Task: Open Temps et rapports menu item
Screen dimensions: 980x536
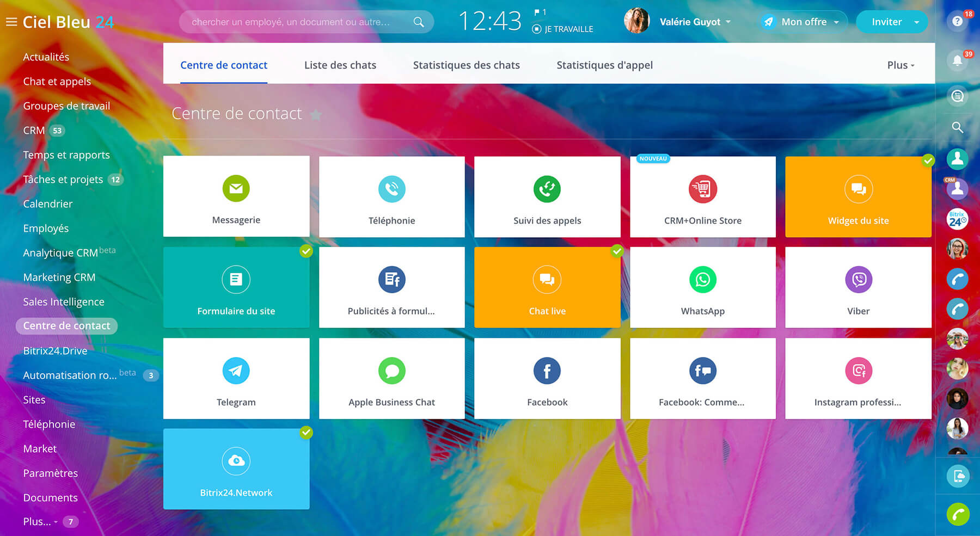Action: pos(66,155)
